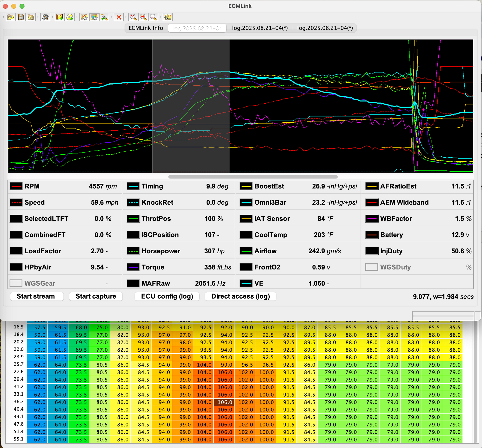Toggle the Speed dashed red swatch

pyautogui.click(x=16, y=202)
